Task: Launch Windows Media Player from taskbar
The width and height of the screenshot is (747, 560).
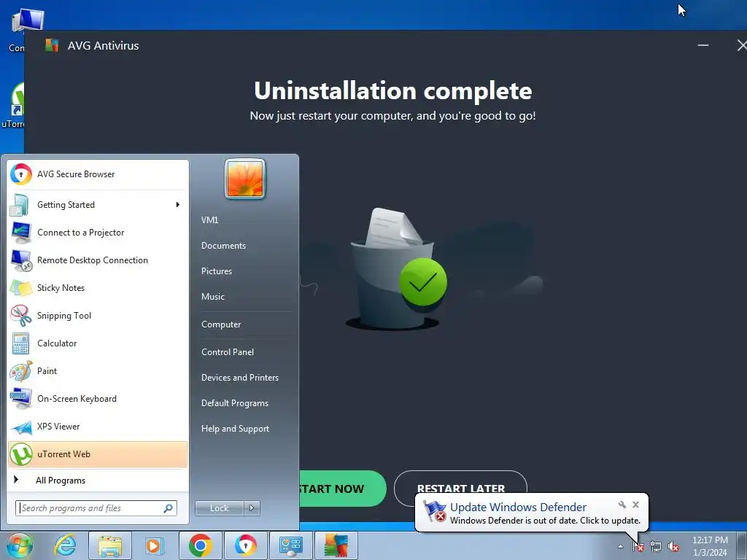Action: point(154,545)
